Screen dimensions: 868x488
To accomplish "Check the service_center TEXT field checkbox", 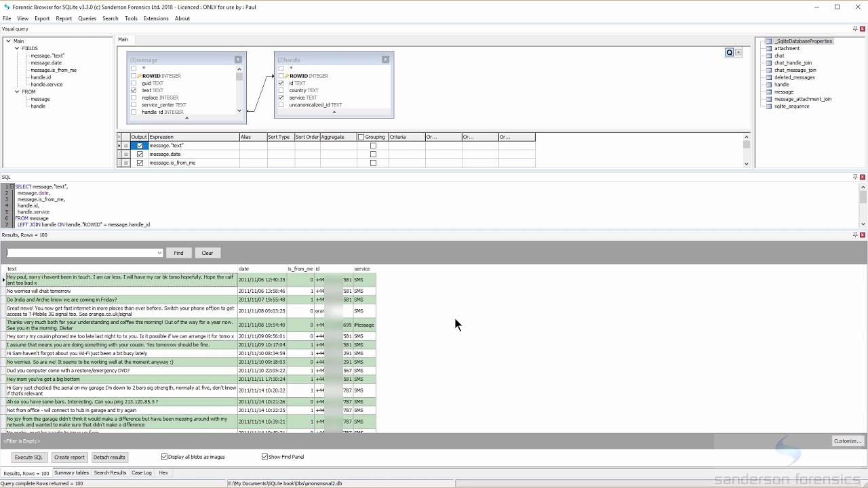I will (x=134, y=105).
